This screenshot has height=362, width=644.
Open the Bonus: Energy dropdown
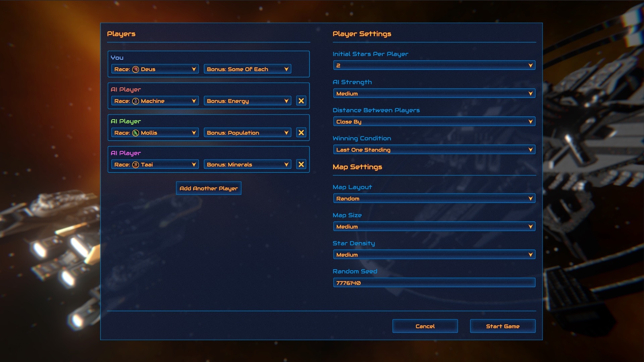coord(247,101)
